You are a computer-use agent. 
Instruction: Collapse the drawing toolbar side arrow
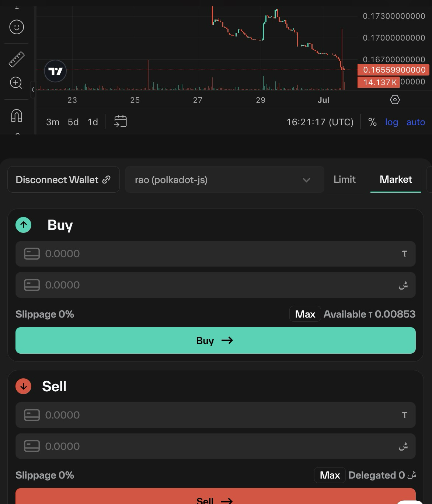click(33, 90)
